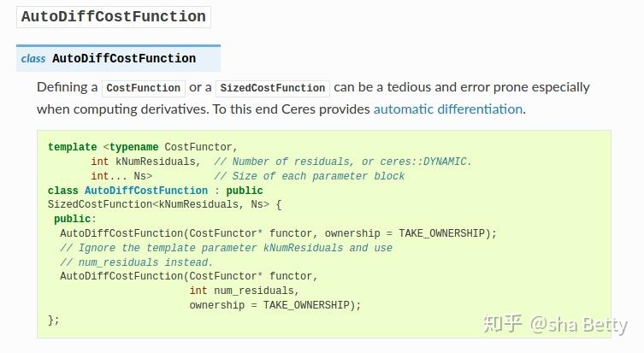
Task: Click the "automatic differentiation" link
Action: [x=447, y=109]
